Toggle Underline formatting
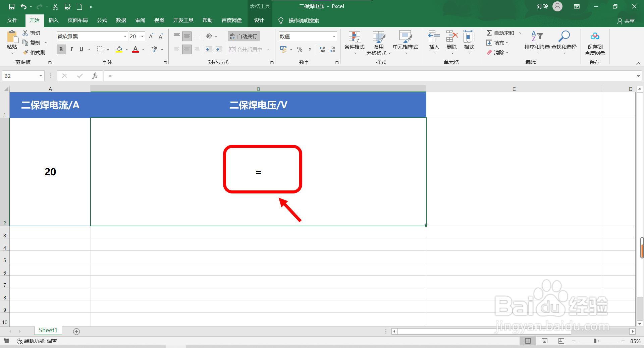Screen dimensions: 644x348 coord(81,49)
